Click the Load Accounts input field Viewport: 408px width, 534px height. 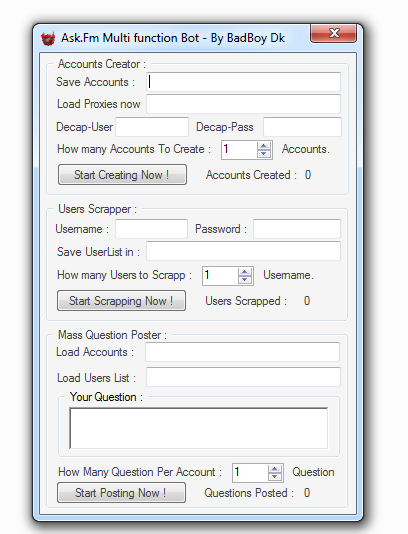click(242, 352)
